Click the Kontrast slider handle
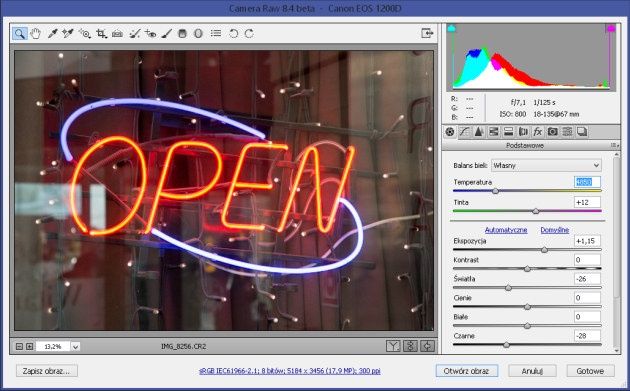Screen dimensions: 630x391 coord(527,269)
